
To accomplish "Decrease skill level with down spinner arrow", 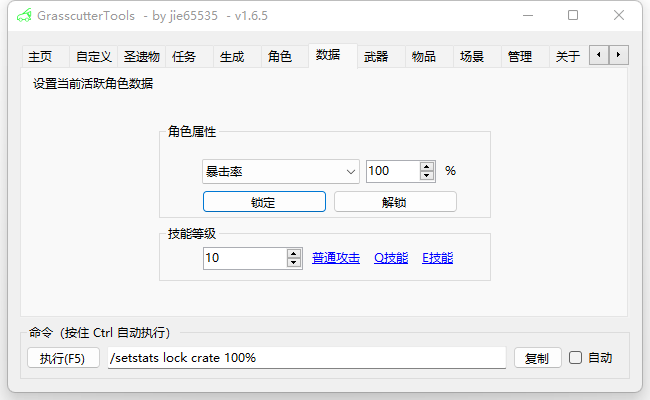I will click(x=294, y=263).
